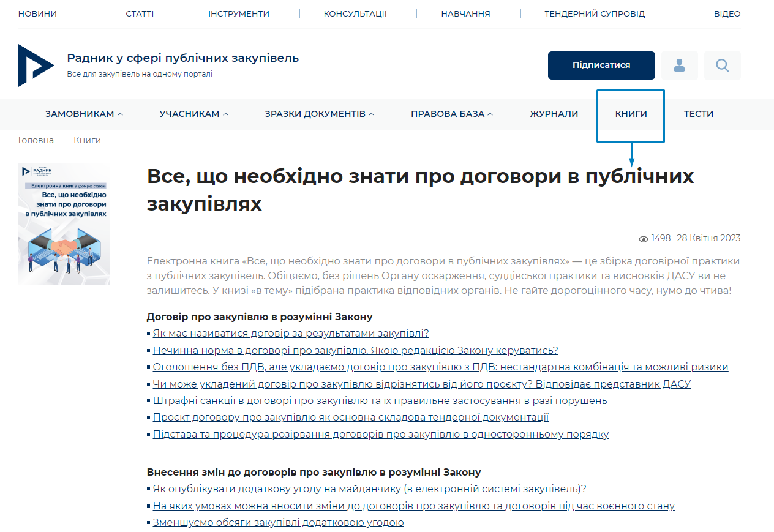Click the eye views icon near 1498

(644, 239)
